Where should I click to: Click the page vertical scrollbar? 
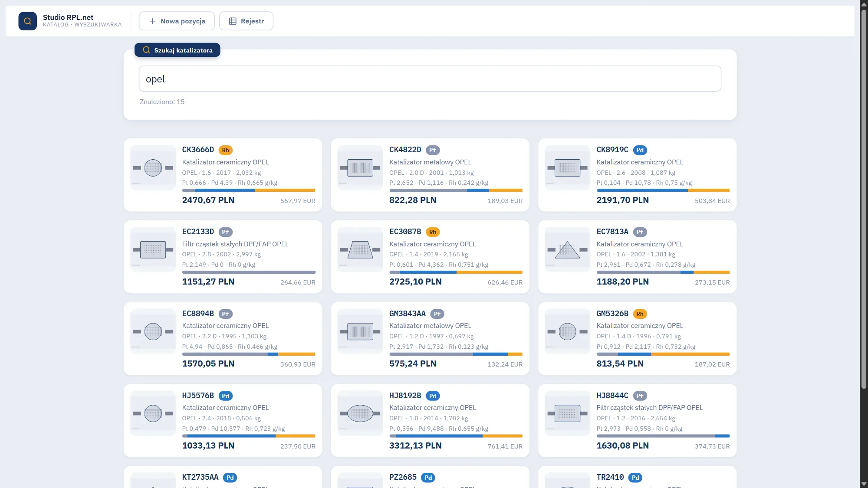864,200
